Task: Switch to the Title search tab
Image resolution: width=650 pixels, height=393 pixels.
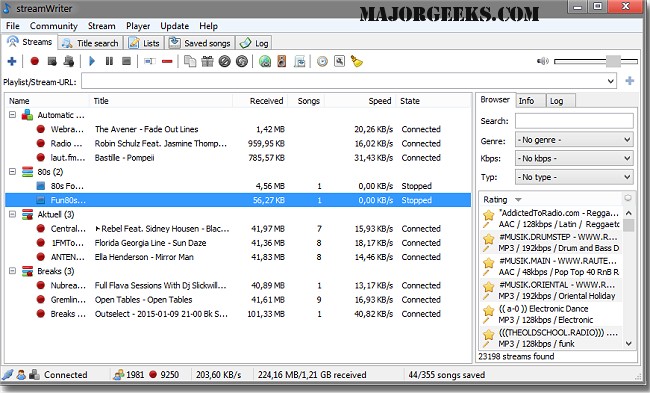Action: click(x=90, y=43)
